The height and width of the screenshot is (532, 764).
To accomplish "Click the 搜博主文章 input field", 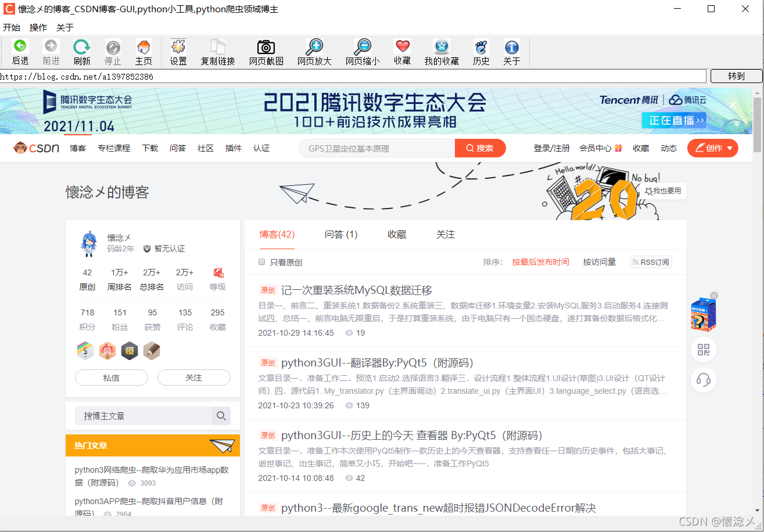I will coord(144,416).
